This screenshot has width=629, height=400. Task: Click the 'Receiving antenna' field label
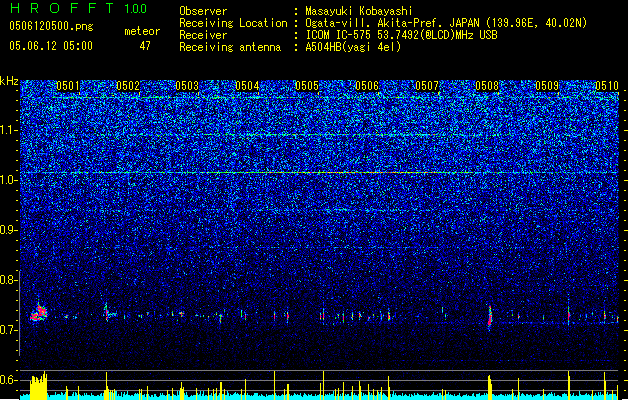230,47
